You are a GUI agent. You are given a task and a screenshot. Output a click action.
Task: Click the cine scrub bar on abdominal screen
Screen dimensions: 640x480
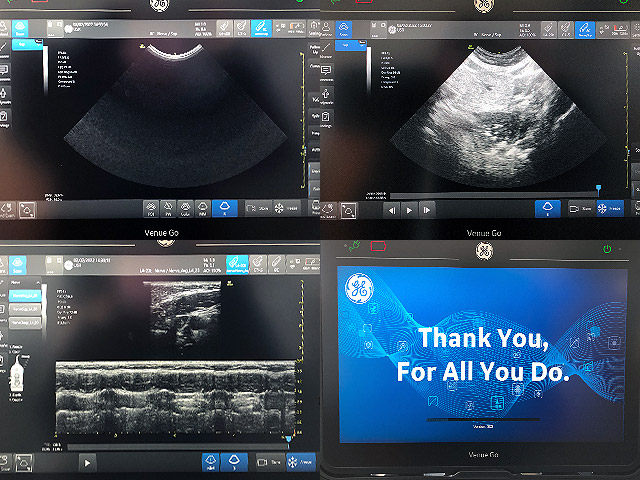coord(493,196)
